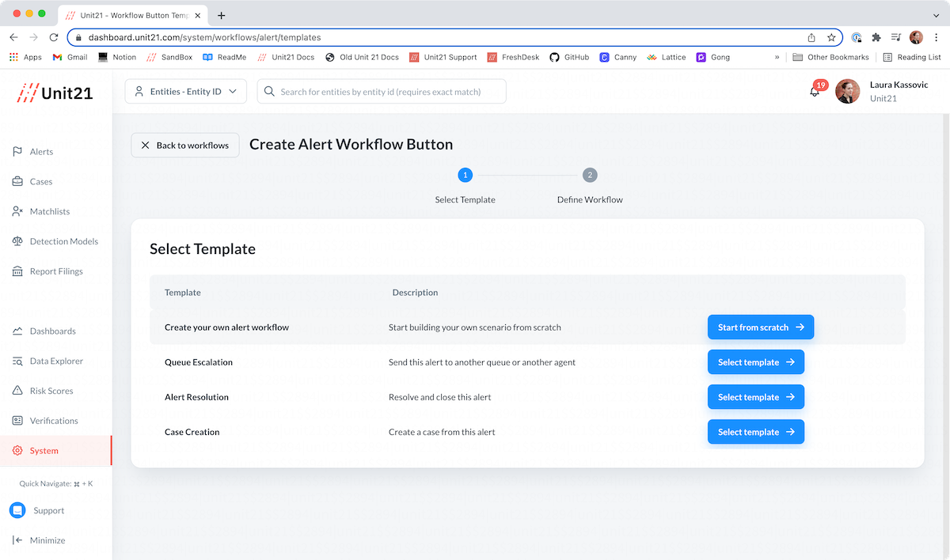The height and width of the screenshot is (560, 950).
Task: Click 'Case Creation' template name
Action: (x=192, y=432)
